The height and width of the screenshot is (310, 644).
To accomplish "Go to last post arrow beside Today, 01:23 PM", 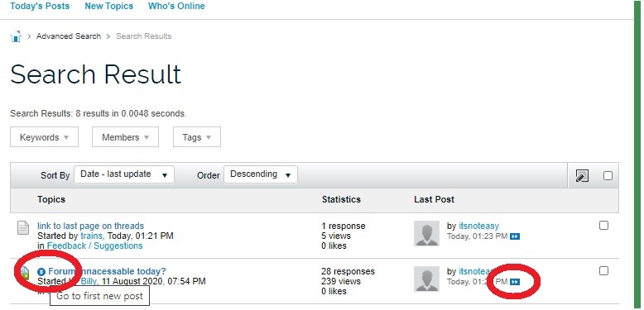I will [515, 236].
